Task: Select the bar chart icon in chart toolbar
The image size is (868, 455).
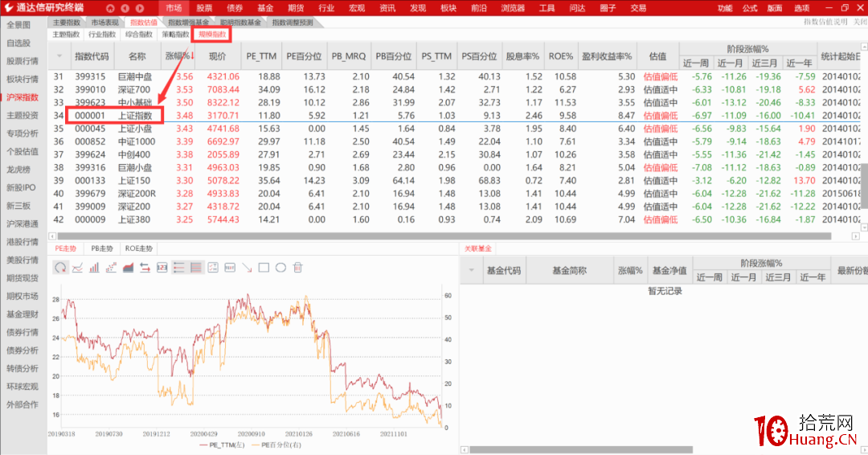Action: click(94, 268)
